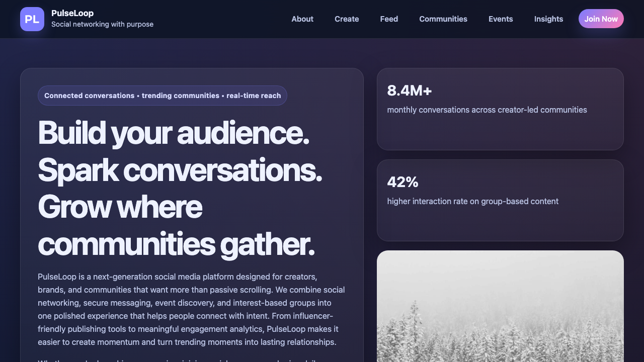Open the PulseLoop brand name link
This screenshot has height=362, width=644.
[x=72, y=13]
